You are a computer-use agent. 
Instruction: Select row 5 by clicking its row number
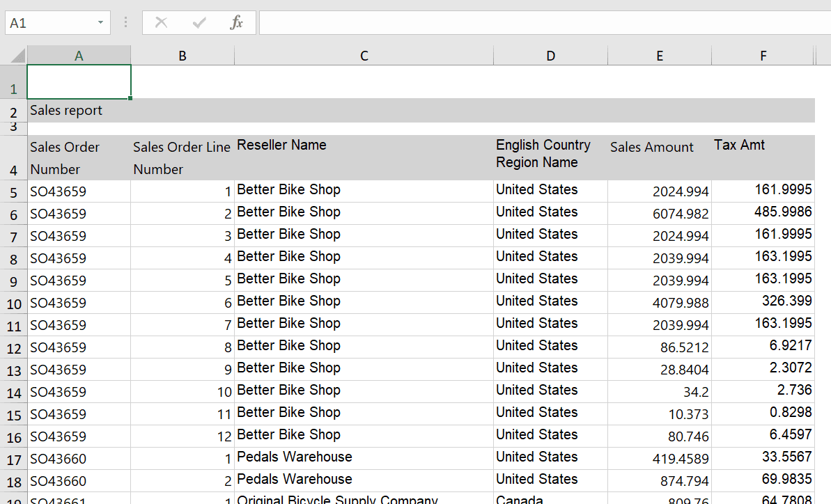[15, 189]
